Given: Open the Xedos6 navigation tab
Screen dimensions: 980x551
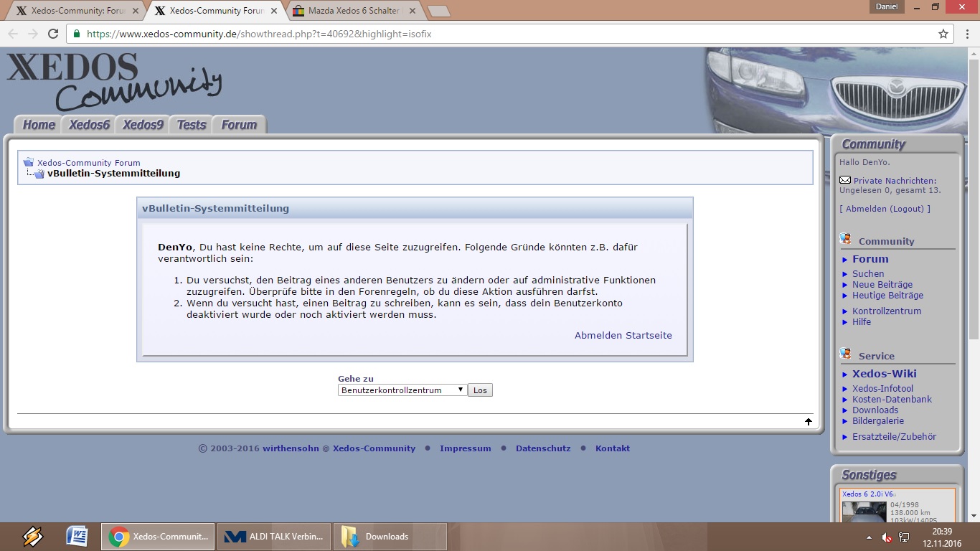Looking at the screenshot, I should point(89,125).
